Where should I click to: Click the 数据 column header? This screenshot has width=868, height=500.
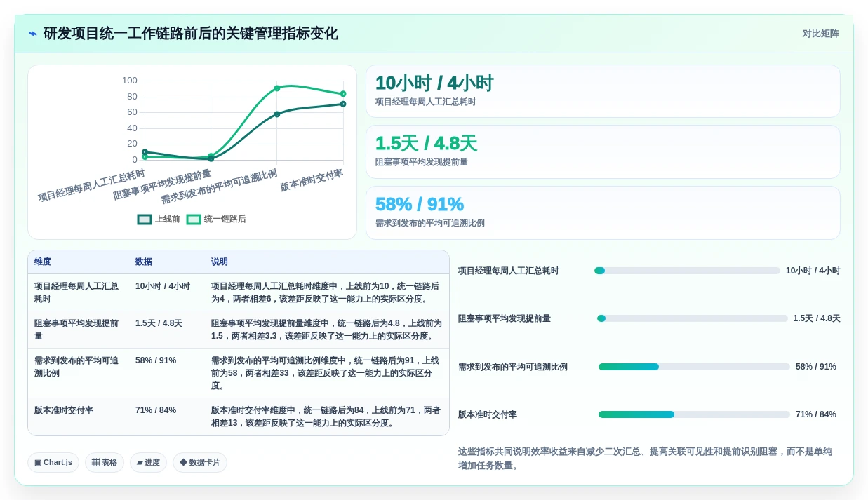(x=144, y=262)
